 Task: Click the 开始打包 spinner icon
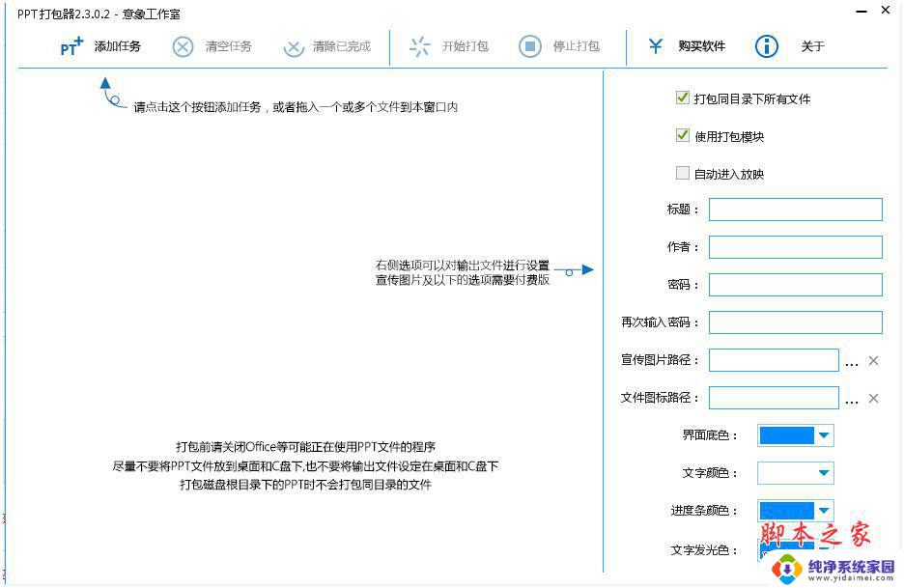click(x=420, y=46)
